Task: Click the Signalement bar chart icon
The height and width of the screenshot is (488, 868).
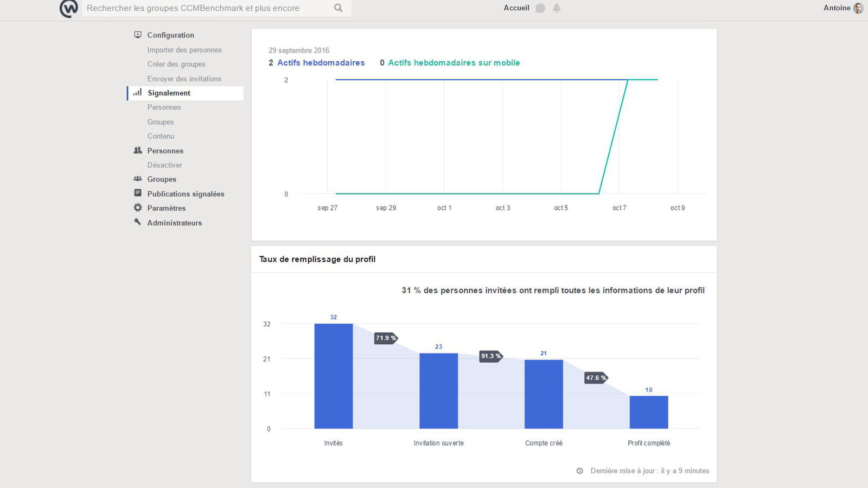Action: [137, 93]
